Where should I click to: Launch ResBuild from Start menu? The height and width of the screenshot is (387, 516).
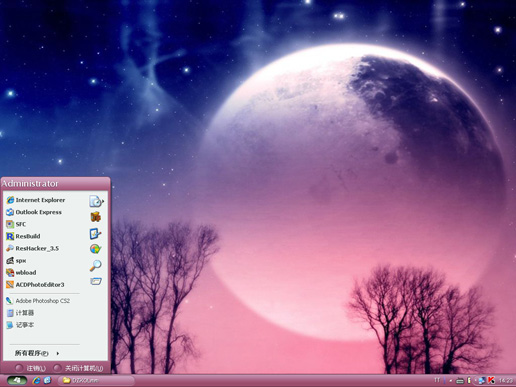[24, 236]
